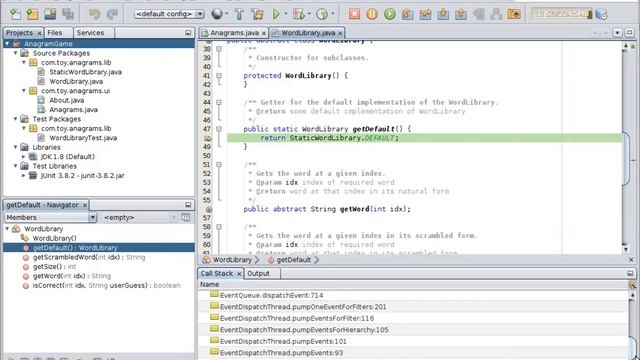Click the Debug Project icon
This screenshot has width=640, height=360.
(x=299, y=14)
